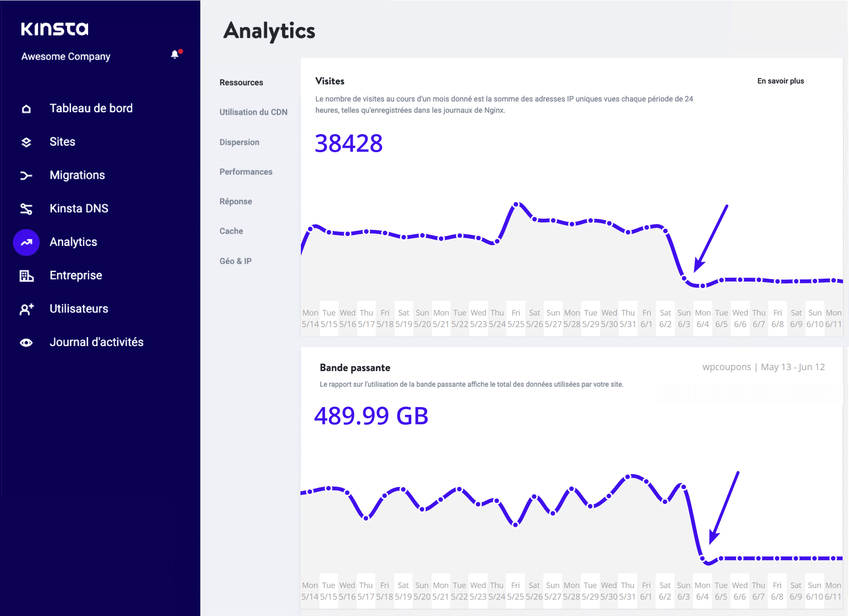
Task: Click the Kinsta logo
Action: 55,29
